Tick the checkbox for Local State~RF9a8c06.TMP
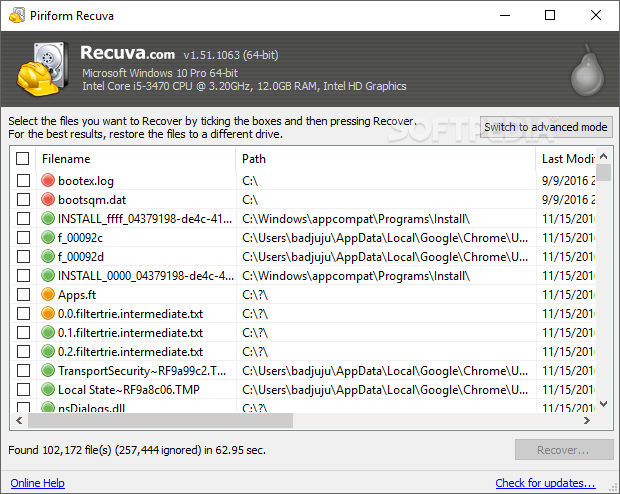The width and height of the screenshot is (620, 494). pos(23,389)
